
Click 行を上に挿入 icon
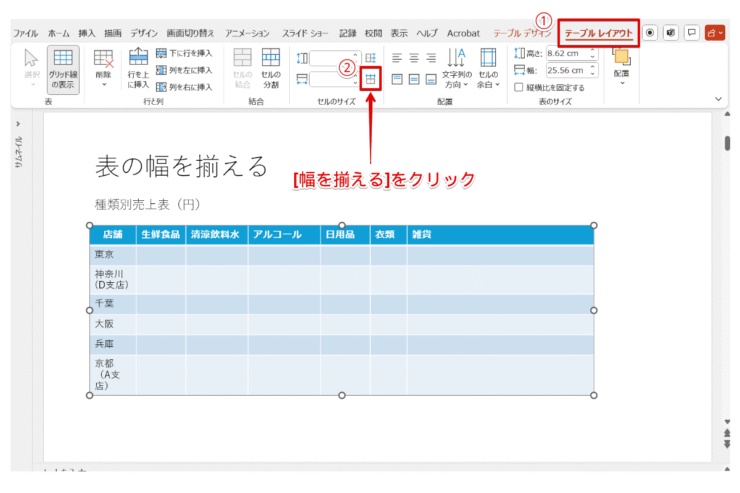tap(138, 58)
